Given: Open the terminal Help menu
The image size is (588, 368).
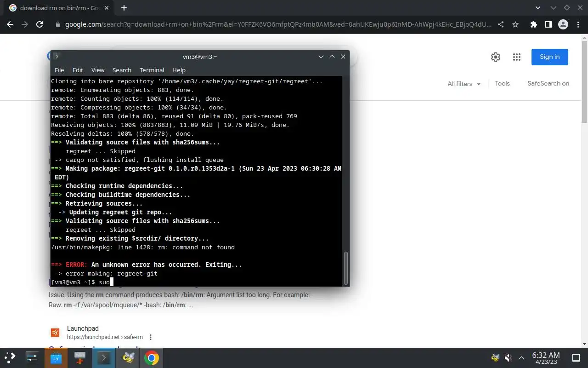Looking at the screenshot, I should coord(179,70).
